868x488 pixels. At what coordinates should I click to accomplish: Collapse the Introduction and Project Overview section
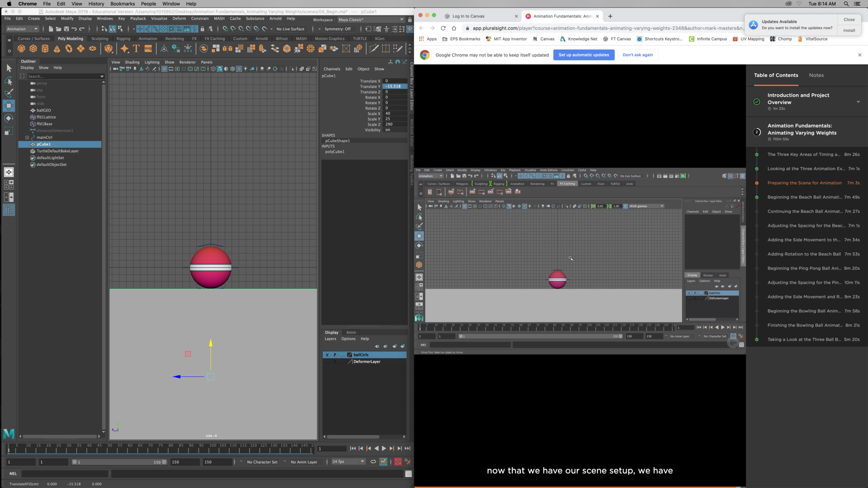(x=859, y=102)
